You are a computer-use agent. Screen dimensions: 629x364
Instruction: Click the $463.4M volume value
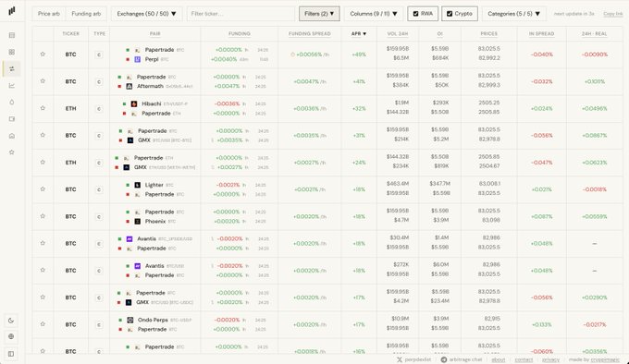(397, 184)
